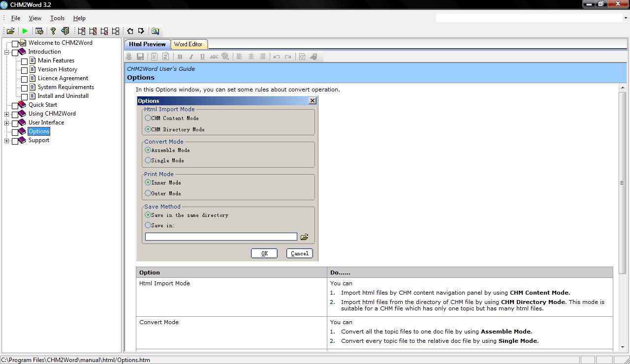Screen dimensions: 630x364
Task: Select Single Mode radio in illustration
Action: (x=148, y=160)
